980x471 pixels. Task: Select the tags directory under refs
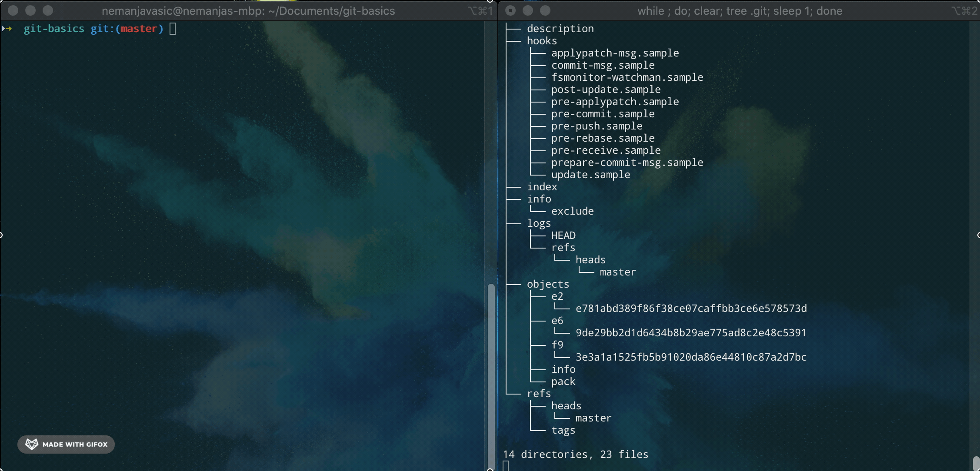point(563,430)
